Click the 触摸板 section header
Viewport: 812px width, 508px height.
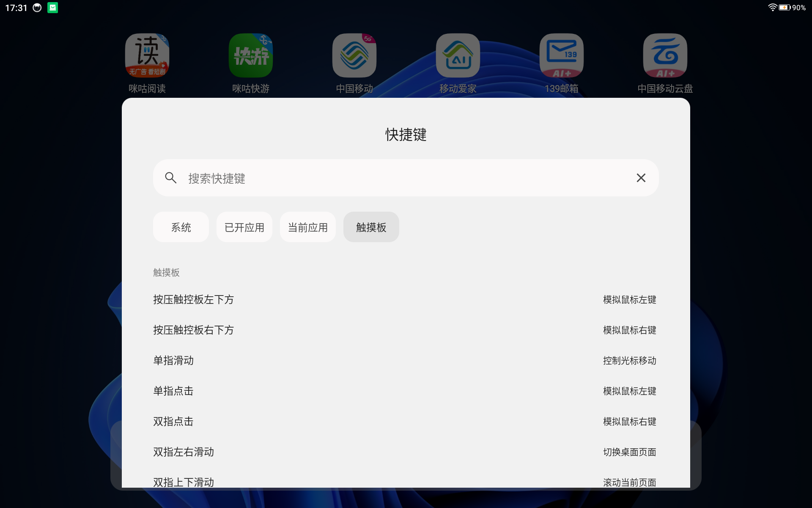click(x=166, y=273)
